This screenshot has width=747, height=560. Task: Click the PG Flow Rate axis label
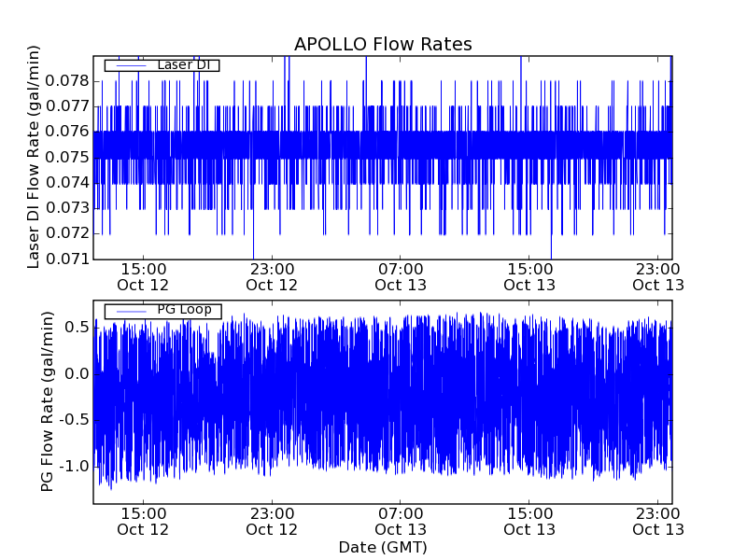[x=47, y=401]
